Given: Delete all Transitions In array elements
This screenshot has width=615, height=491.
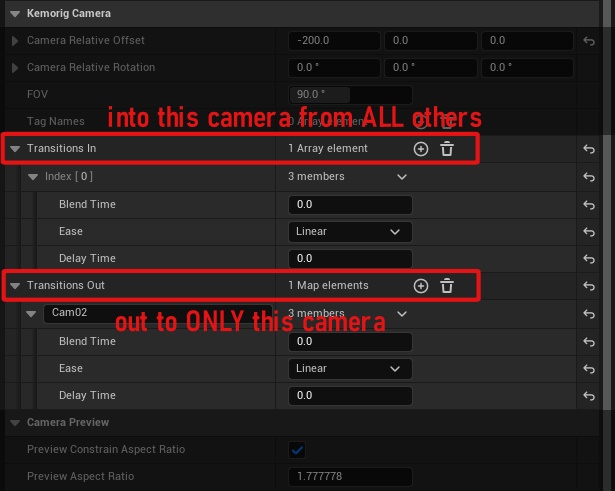Looking at the screenshot, I should pos(447,148).
